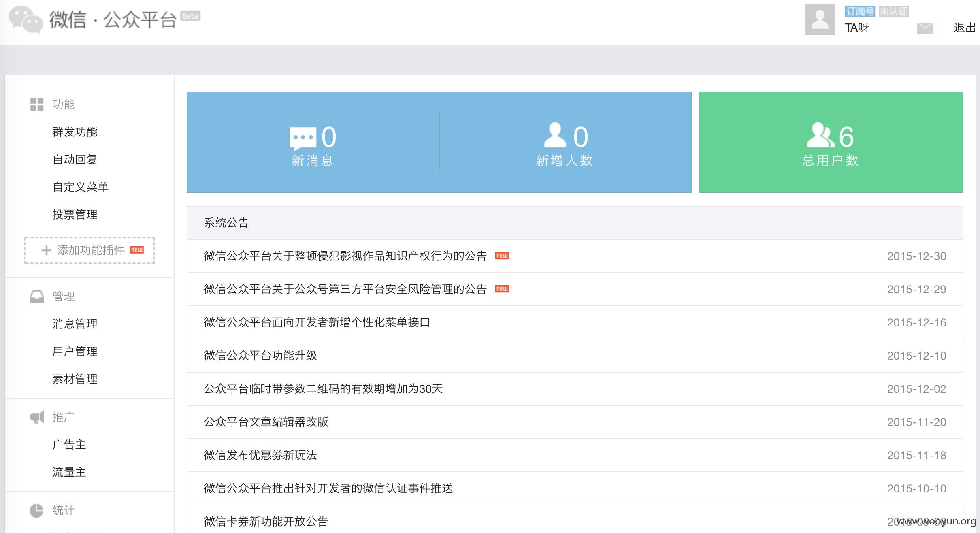Click the date 2015-12-16
This screenshot has height=533, width=980.
pyautogui.click(x=916, y=323)
